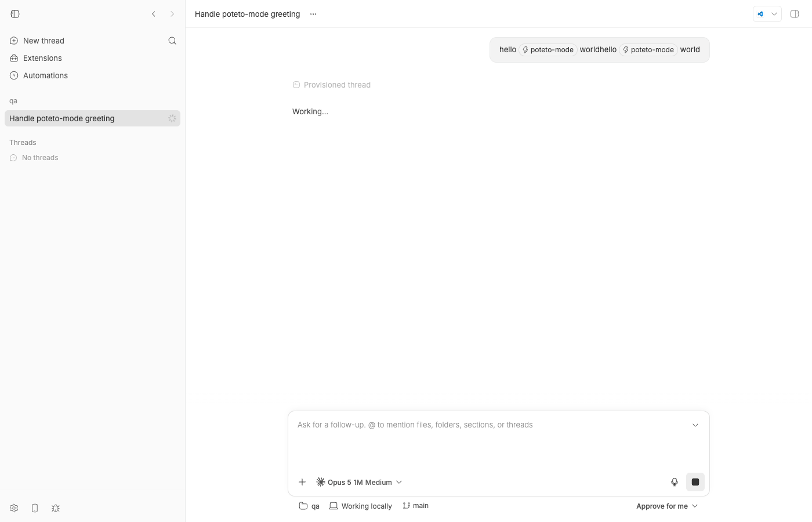This screenshot has height=522, width=812.
Task: Open the Opus 5 1M Medium model selector
Action: pyautogui.click(x=359, y=482)
